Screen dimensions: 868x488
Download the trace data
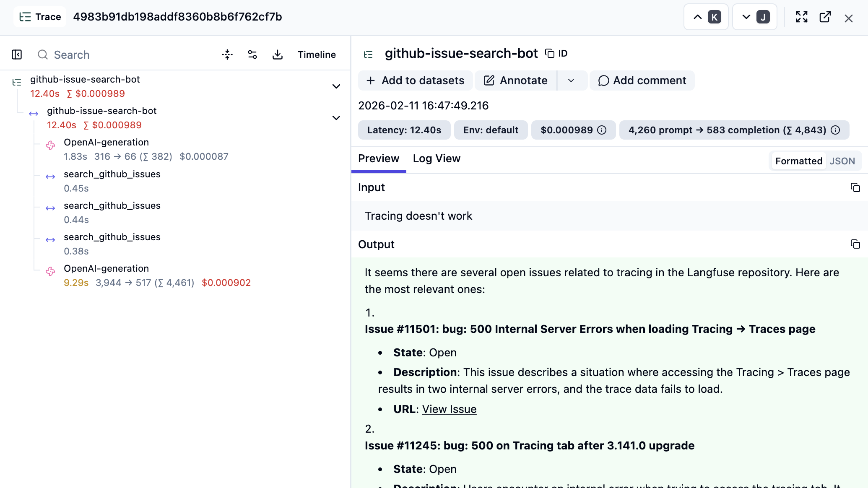pos(277,55)
